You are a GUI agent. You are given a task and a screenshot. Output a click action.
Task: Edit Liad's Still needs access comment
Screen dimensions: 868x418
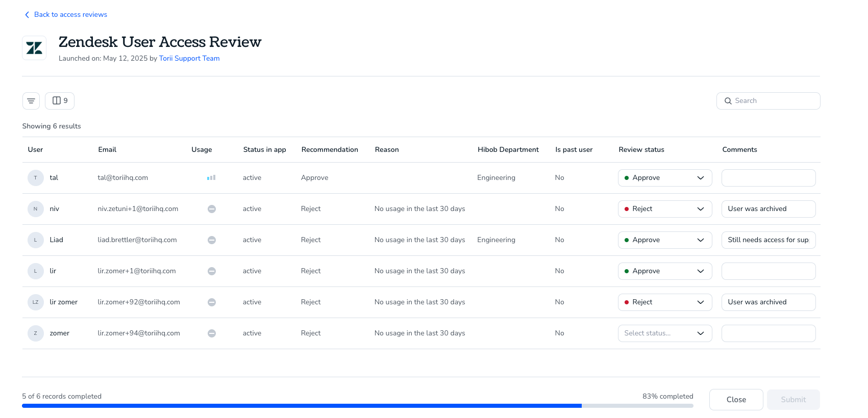(x=768, y=240)
